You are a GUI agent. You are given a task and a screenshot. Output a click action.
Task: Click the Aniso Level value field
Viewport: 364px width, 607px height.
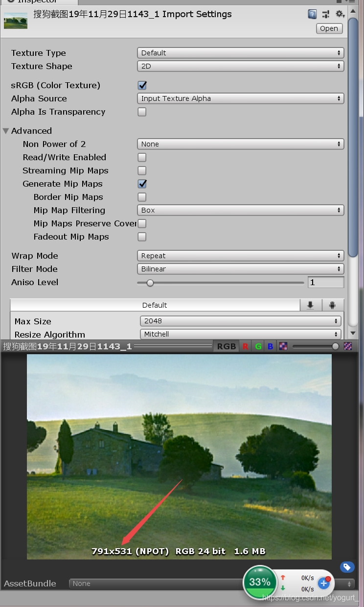pyautogui.click(x=326, y=282)
